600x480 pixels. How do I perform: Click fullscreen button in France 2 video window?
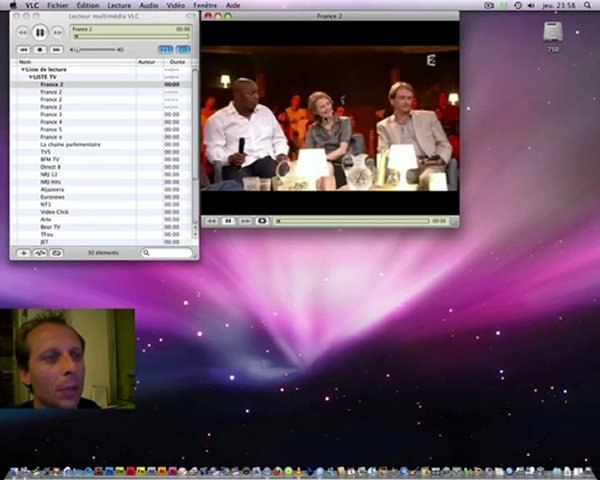point(262,221)
